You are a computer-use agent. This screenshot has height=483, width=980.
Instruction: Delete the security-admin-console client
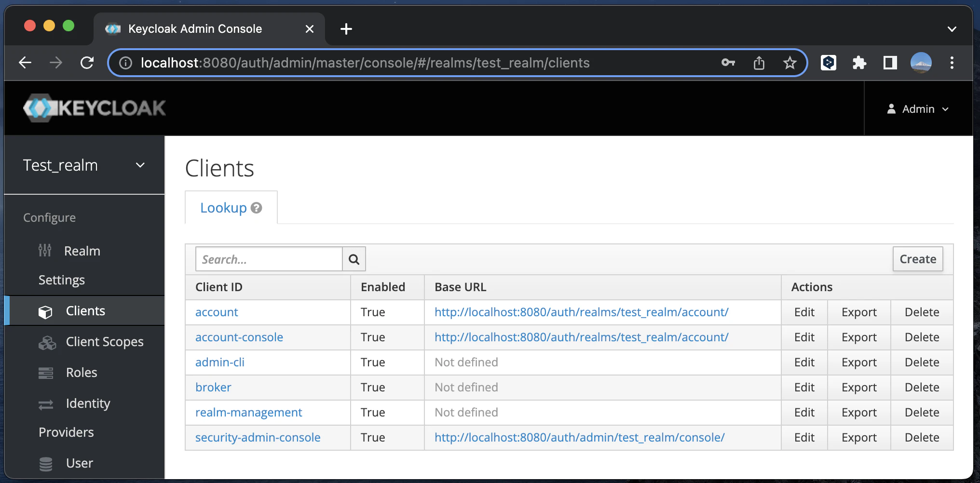coord(922,438)
